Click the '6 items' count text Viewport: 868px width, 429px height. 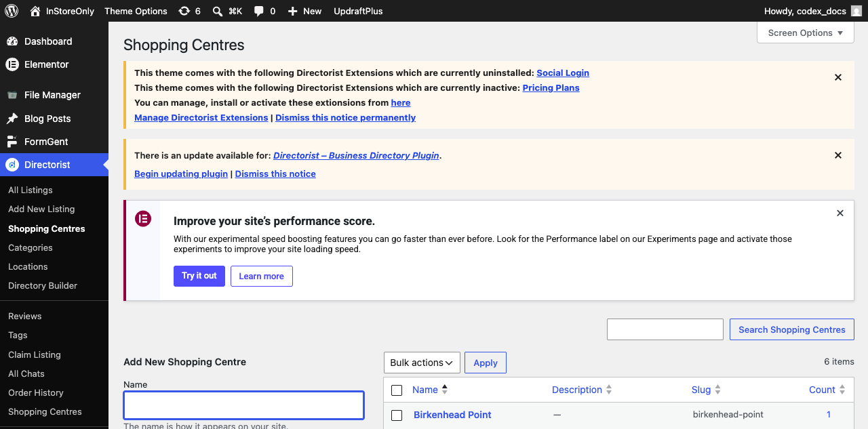(x=839, y=362)
